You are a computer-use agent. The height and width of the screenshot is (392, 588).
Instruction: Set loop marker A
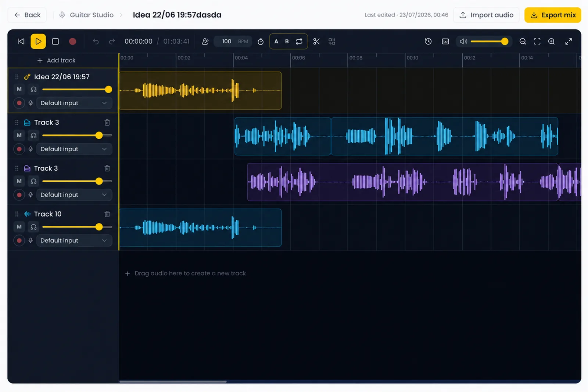pyautogui.click(x=276, y=41)
